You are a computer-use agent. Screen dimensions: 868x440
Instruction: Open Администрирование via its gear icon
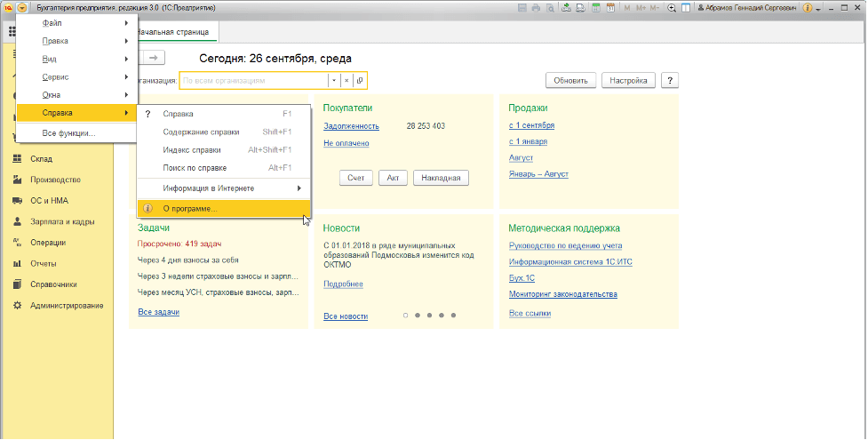(16, 306)
